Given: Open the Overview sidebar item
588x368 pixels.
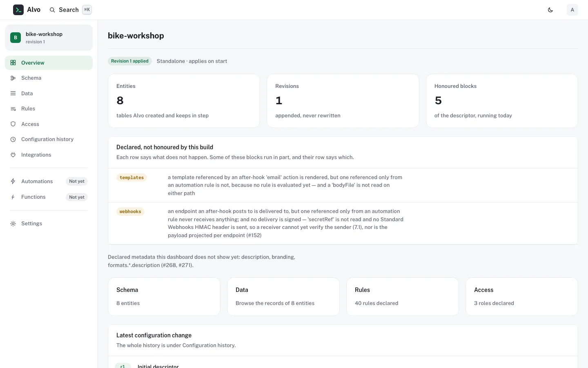Looking at the screenshot, I should click(x=49, y=63).
